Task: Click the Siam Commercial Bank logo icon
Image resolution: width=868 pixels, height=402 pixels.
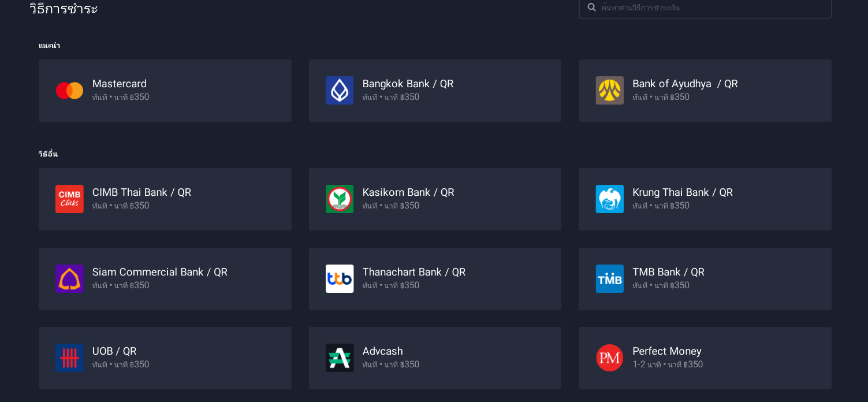Action: [x=69, y=279]
